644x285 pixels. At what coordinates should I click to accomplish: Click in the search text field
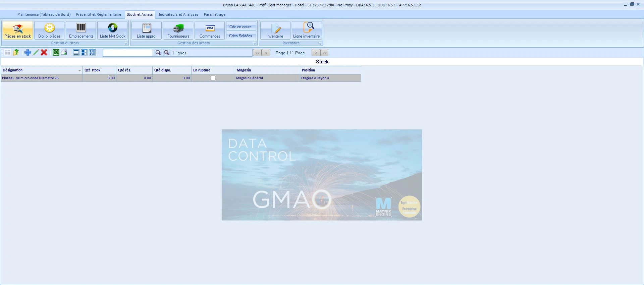click(x=128, y=53)
